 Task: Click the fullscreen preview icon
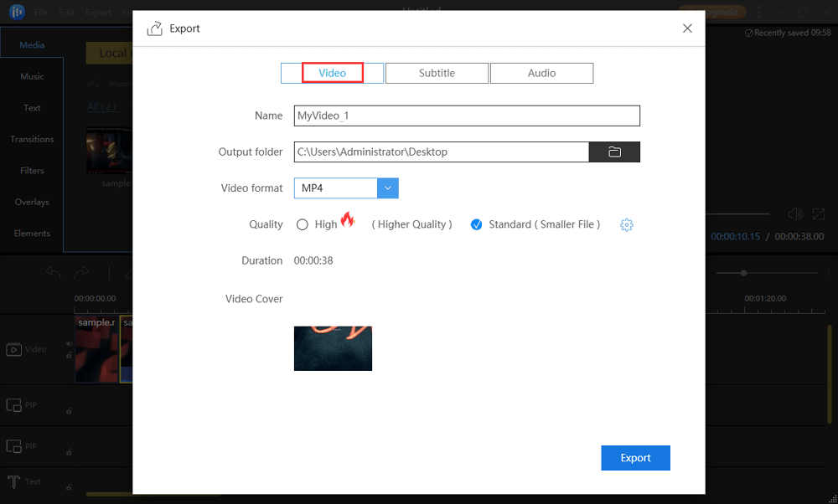pyautogui.click(x=820, y=215)
